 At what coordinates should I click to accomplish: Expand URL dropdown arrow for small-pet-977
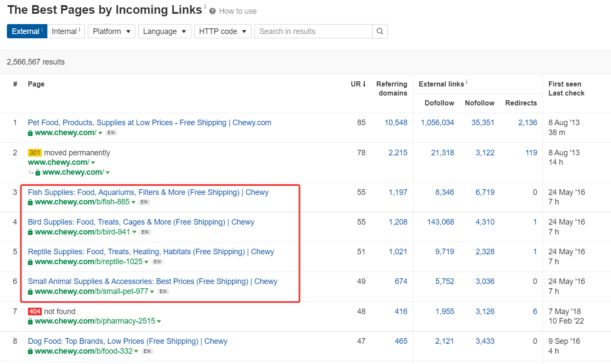(152, 292)
